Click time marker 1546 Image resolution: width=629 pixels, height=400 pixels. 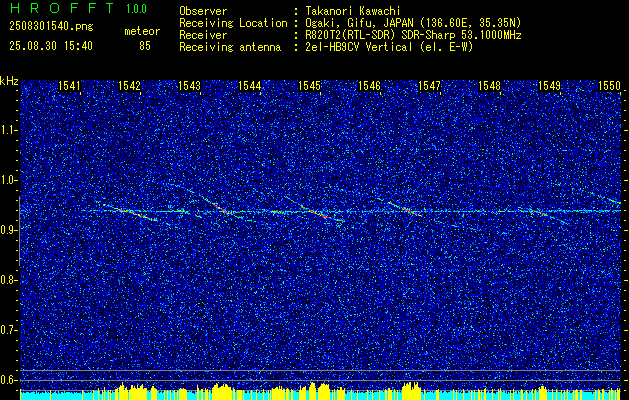click(369, 85)
